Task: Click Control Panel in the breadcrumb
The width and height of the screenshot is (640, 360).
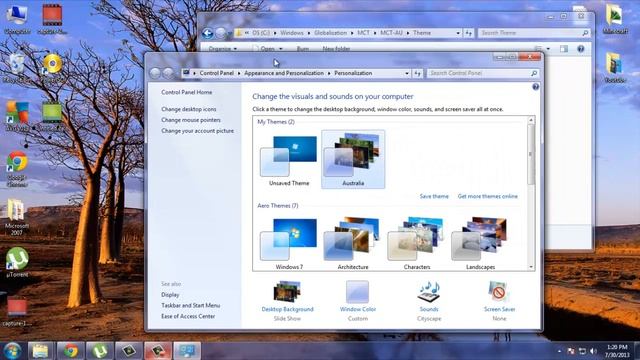Action: 216,73
